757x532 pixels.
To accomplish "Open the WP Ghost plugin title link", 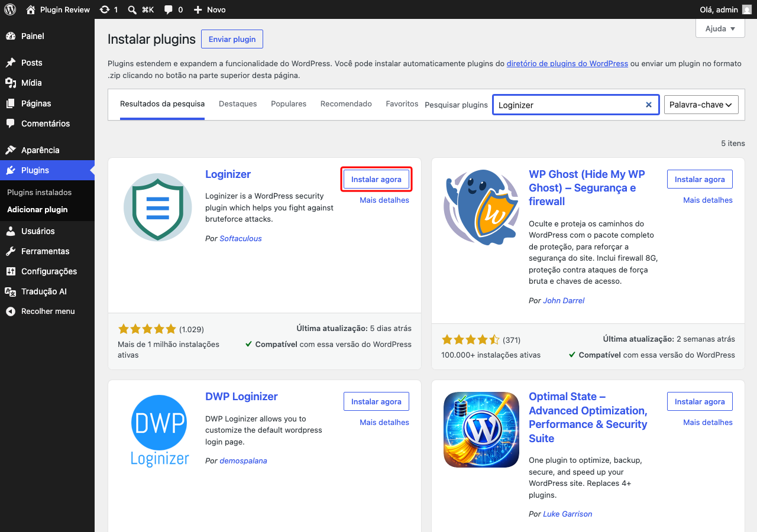I will click(x=587, y=188).
